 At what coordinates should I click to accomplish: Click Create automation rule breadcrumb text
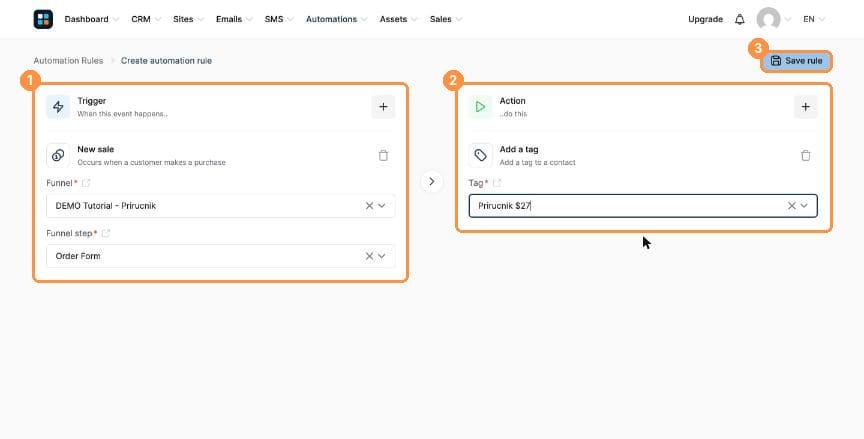166,61
